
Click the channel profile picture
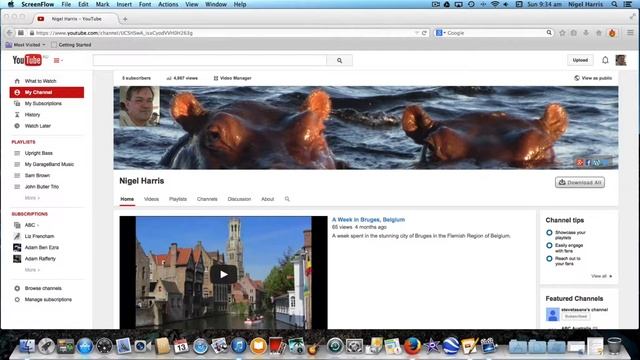[140, 106]
